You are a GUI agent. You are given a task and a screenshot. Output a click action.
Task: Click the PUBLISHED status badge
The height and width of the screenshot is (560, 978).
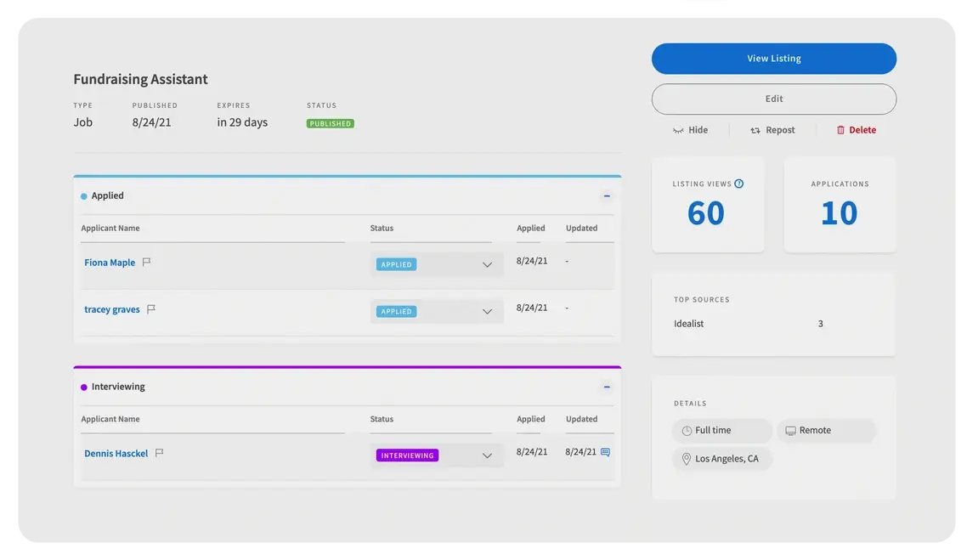click(x=331, y=123)
